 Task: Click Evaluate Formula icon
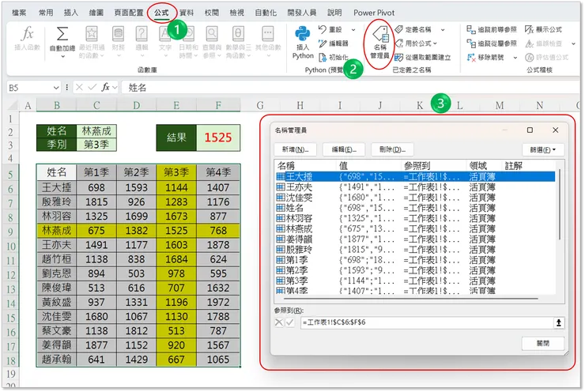pos(530,58)
